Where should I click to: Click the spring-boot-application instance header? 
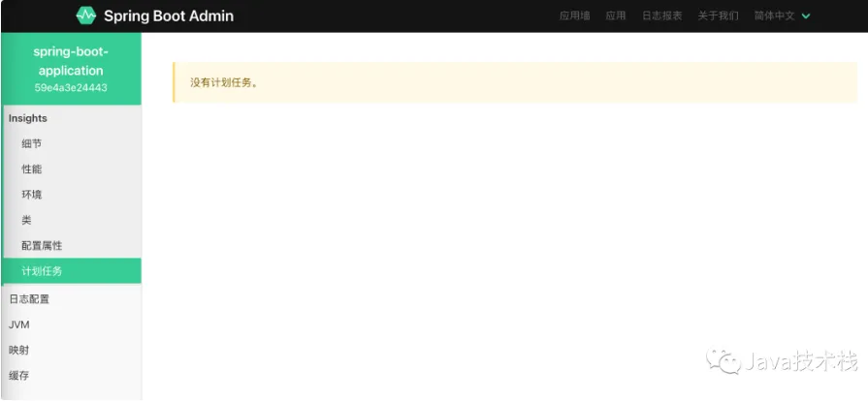click(72, 69)
